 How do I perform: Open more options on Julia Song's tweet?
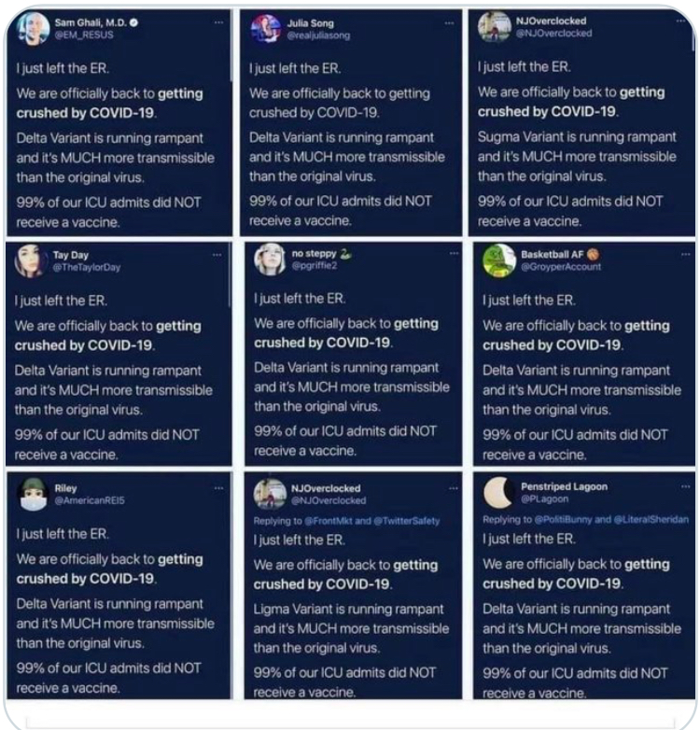coord(450,20)
